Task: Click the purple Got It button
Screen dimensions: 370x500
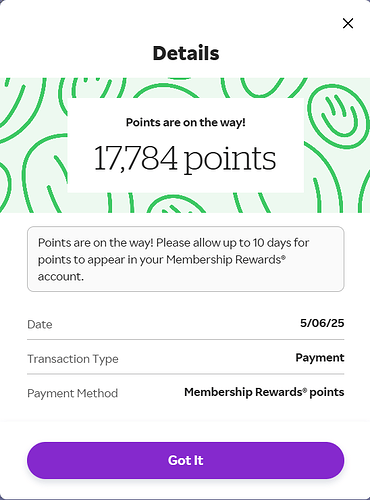Action: click(185, 460)
